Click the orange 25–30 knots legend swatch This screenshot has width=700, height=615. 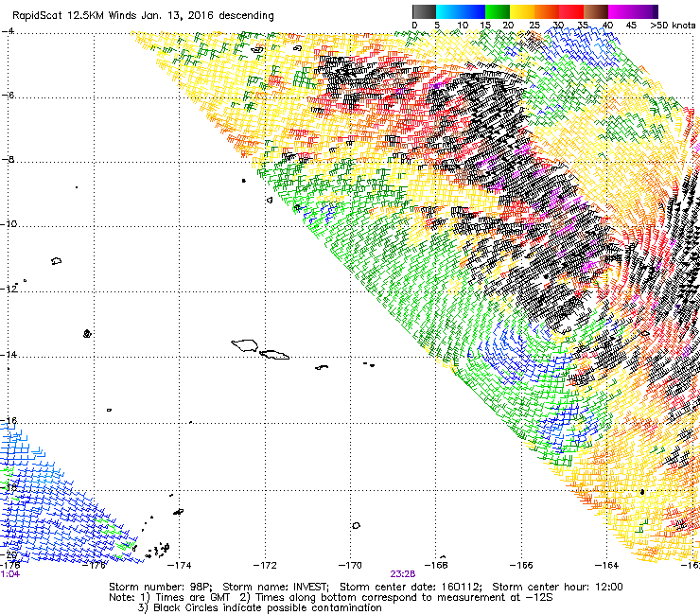(x=547, y=11)
